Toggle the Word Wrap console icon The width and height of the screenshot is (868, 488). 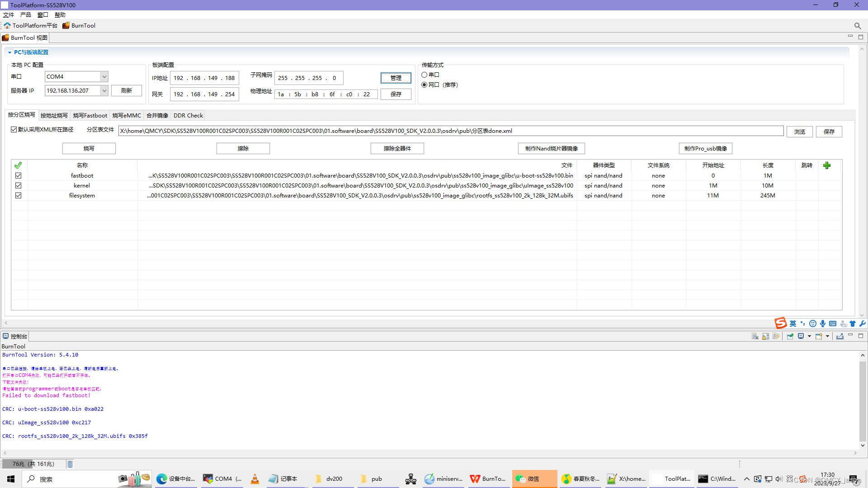point(776,336)
